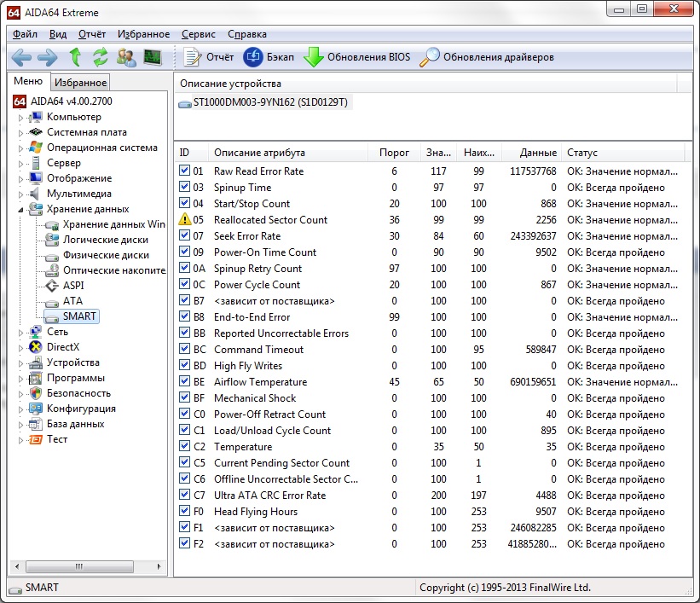Open the monitor diagnostics toolbar icon

click(x=153, y=57)
